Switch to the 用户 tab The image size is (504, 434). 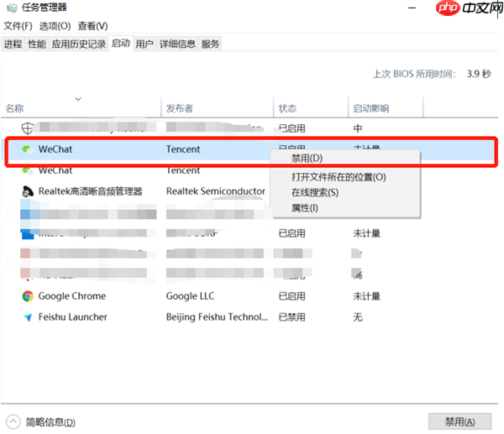click(144, 44)
